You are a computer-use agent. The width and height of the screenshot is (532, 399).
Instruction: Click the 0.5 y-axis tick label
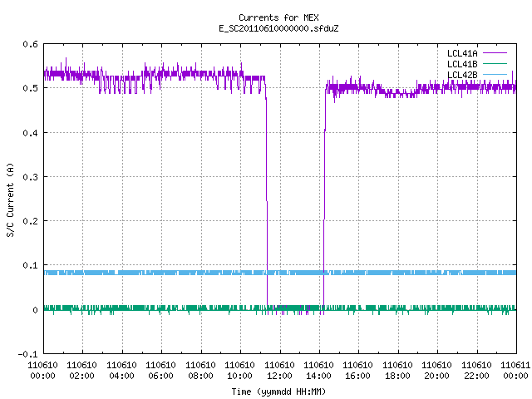click(x=30, y=88)
